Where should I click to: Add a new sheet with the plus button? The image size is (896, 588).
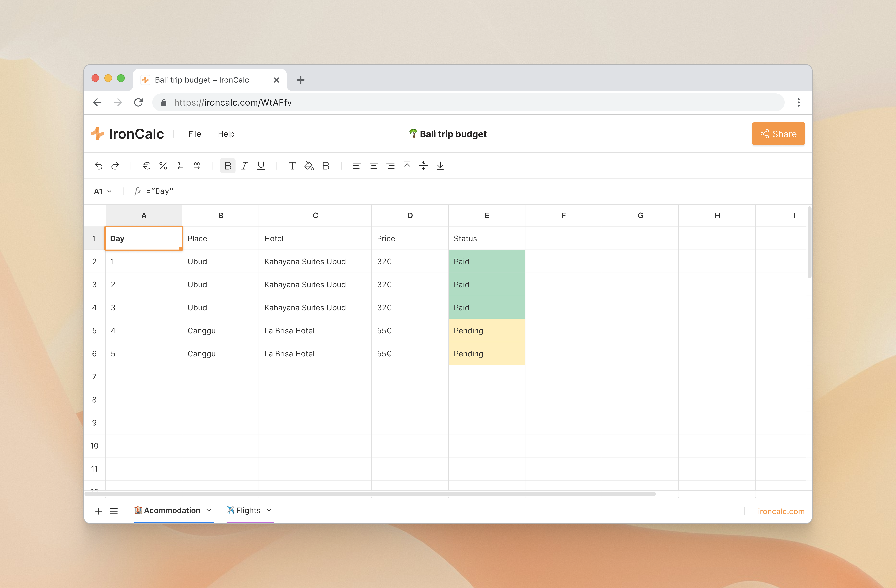(98, 511)
